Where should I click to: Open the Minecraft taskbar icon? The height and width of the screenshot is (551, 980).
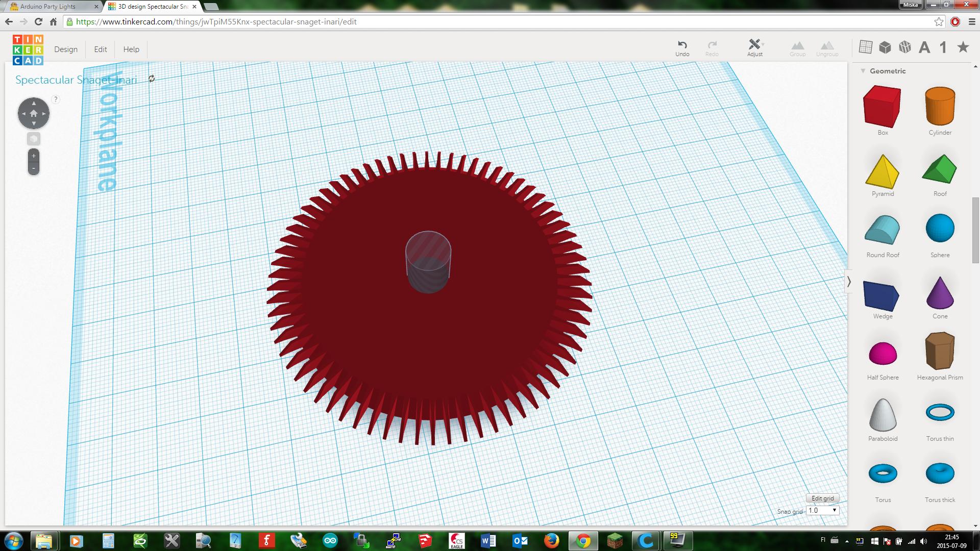[615, 540]
